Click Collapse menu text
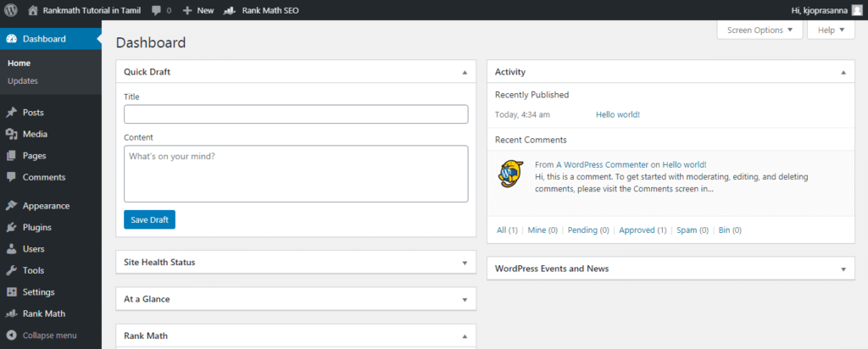This screenshot has width=868, height=349. 50,335
